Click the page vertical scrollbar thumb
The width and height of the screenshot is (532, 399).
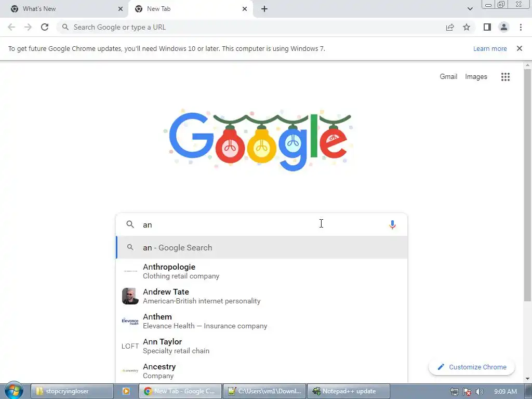point(527,185)
